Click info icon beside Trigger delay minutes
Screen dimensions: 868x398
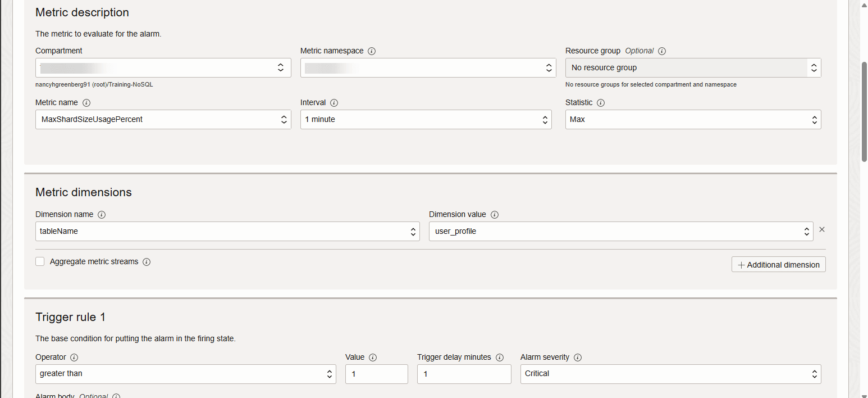point(500,358)
